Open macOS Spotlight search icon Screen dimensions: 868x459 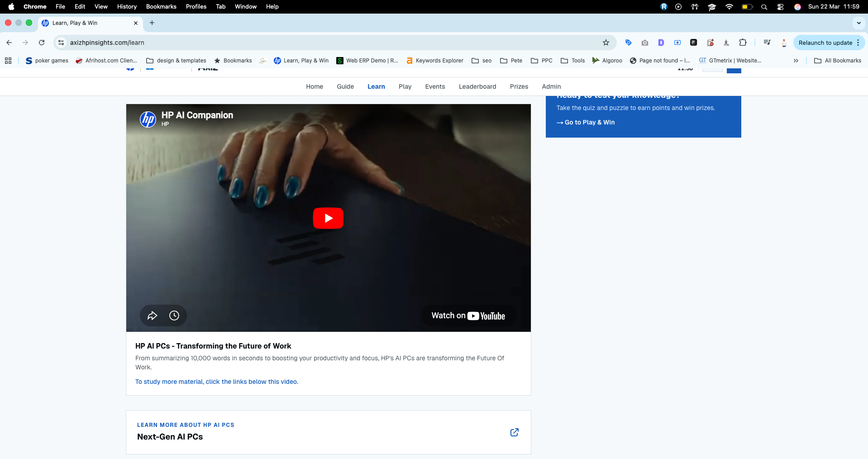point(764,7)
